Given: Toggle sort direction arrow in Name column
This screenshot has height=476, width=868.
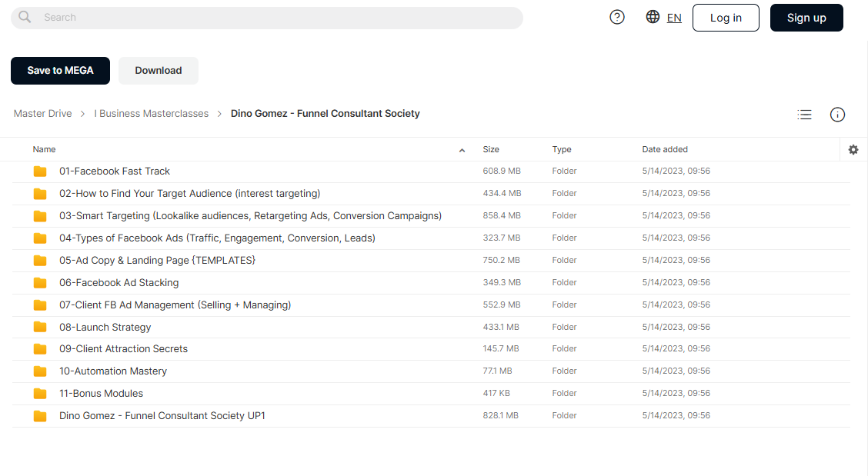Looking at the screenshot, I should click(x=462, y=150).
